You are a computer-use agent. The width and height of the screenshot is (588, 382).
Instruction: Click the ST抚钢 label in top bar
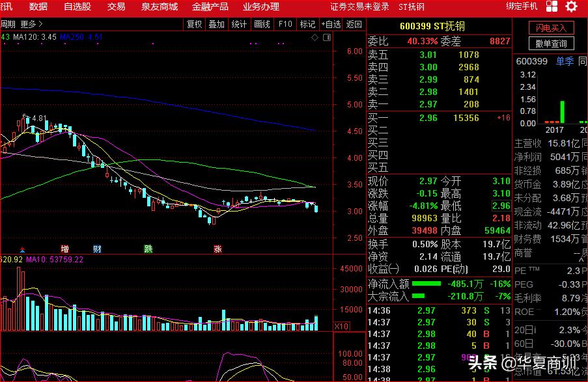point(412,7)
